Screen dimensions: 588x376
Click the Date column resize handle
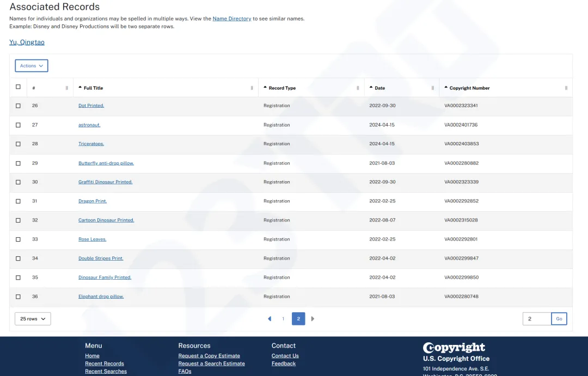pyautogui.click(x=433, y=88)
